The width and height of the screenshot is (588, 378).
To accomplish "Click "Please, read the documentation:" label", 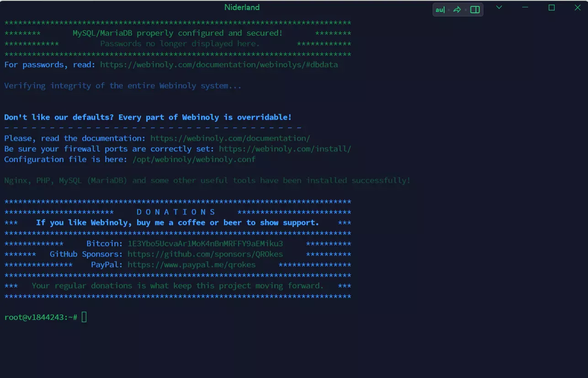I will pos(75,138).
